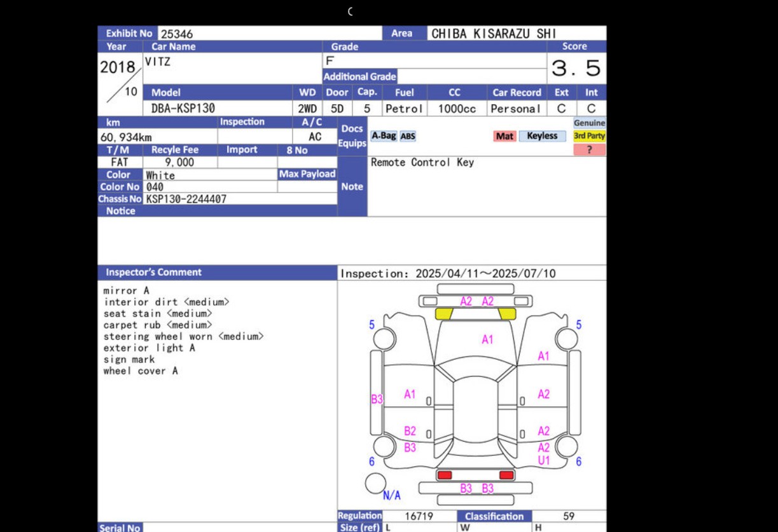778x532 pixels.
Task: Click the yellow 3rd Party legend badge
Action: coord(590,136)
